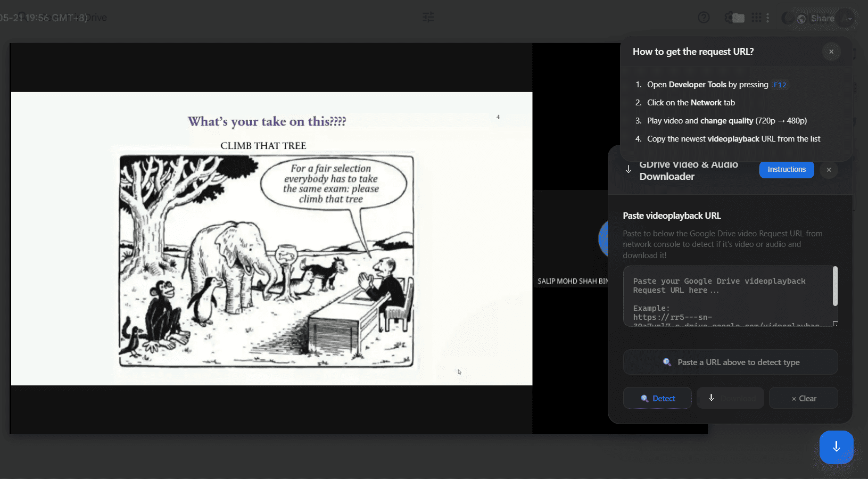Click the Detect button
This screenshot has height=479, width=868.
pos(657,398)
